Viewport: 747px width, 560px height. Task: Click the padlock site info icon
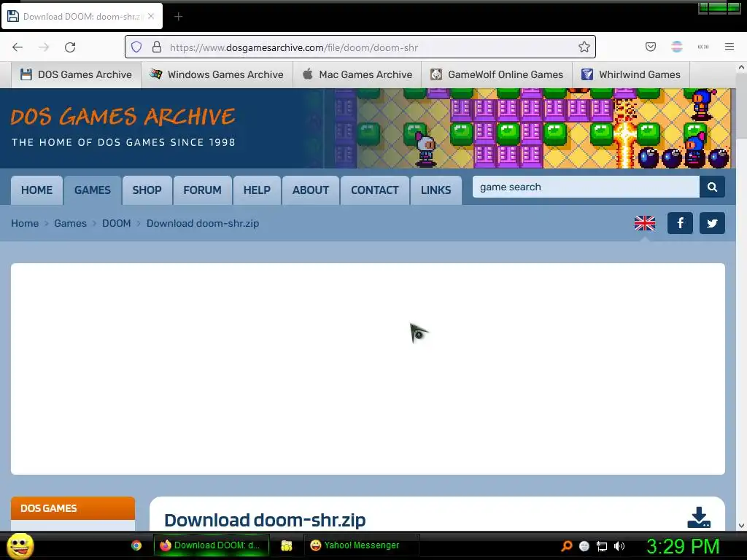tap(157, 47)
